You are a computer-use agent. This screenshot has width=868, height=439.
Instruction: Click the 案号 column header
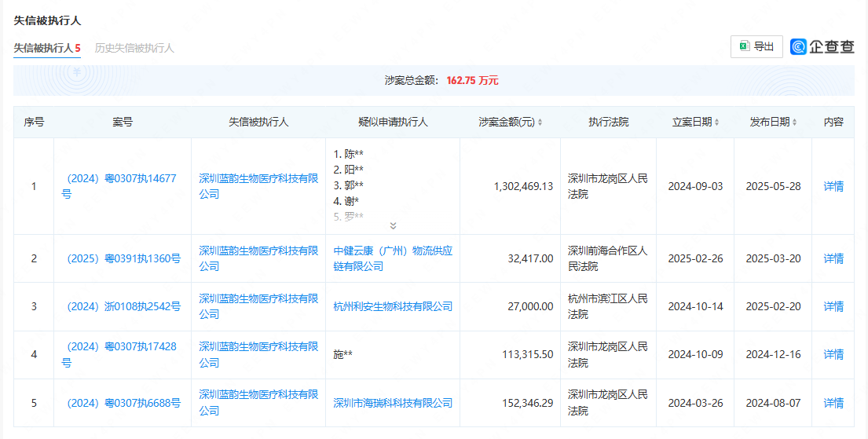123,123
